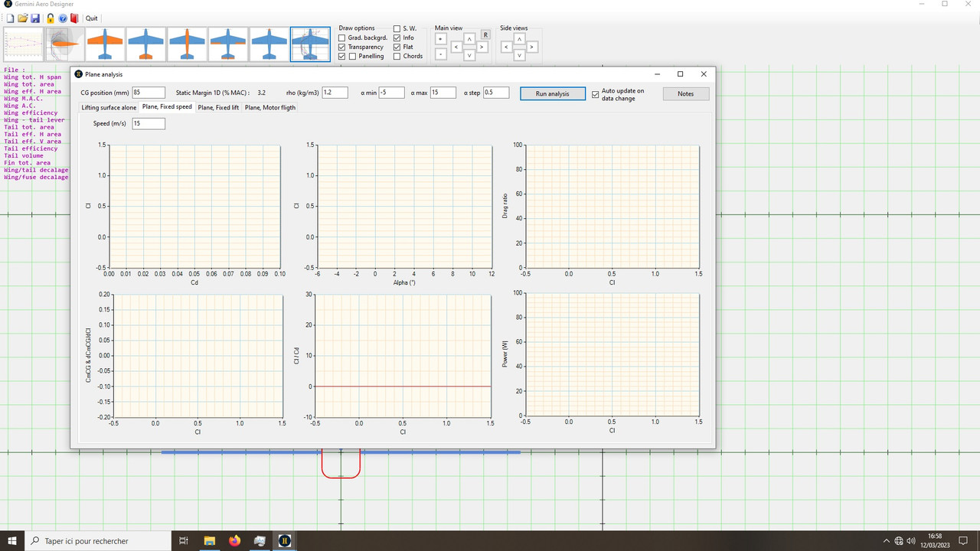Enable the Chords checkbox
This screenshot has width=980, height=551.
coord(397,56)
